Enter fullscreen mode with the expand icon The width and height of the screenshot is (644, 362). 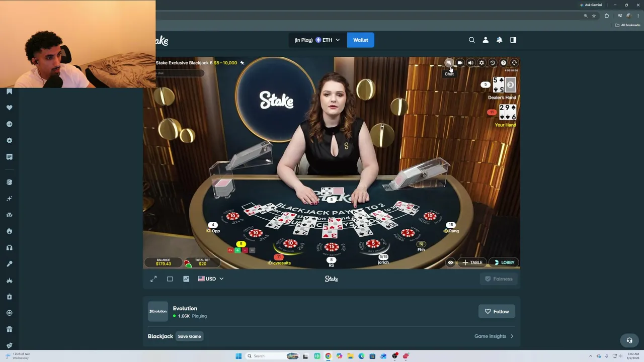coord(153,279)
